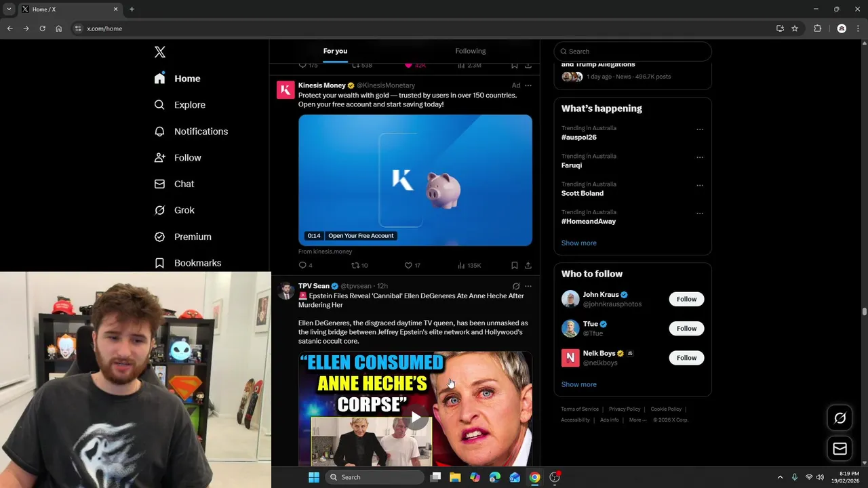868x488 pixels.
Task: Play the Kinesis piggy bank video
Action: tap(415, 180)
